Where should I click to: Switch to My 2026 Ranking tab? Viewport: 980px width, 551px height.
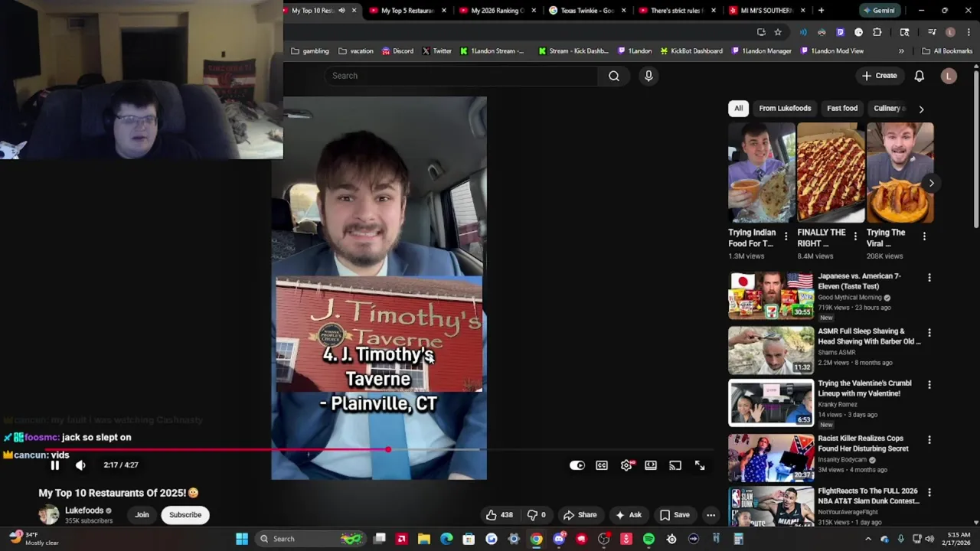point(495,11)
